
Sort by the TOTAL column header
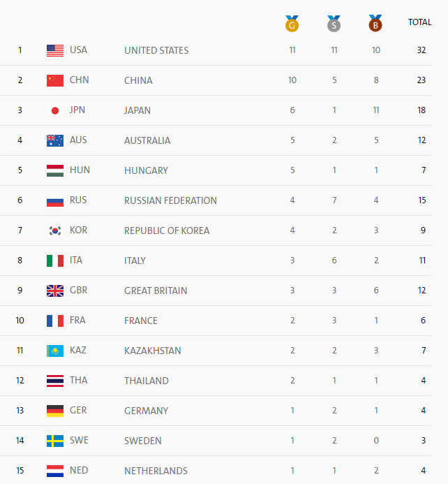(419, 22)
